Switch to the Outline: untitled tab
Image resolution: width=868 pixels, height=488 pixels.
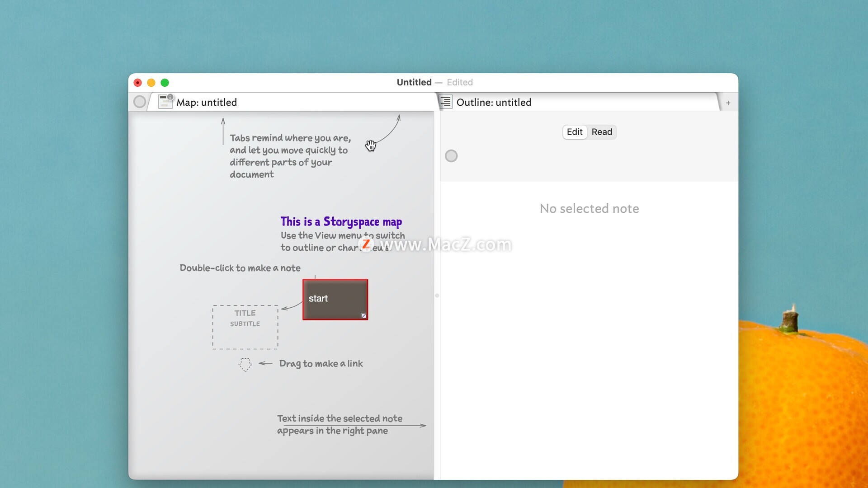[x=579, y=102]
